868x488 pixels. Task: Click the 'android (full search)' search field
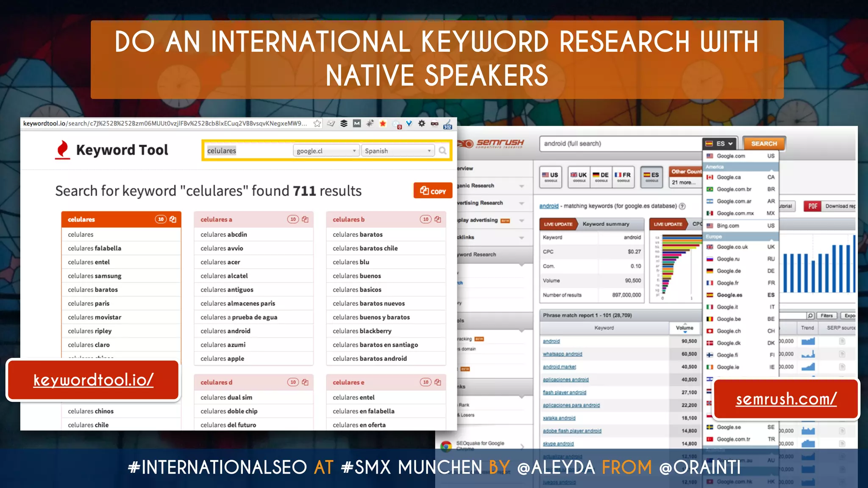pos(620,144)
